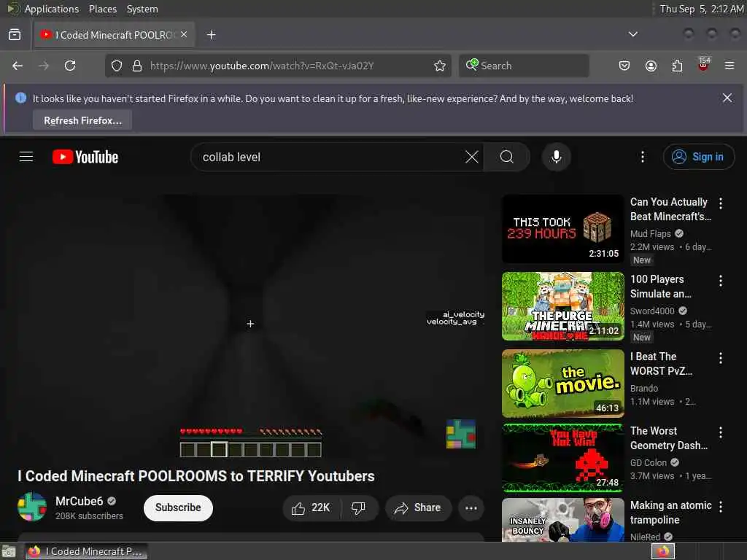
Task: Open the Places menu
Action: [x=102, y=9]
